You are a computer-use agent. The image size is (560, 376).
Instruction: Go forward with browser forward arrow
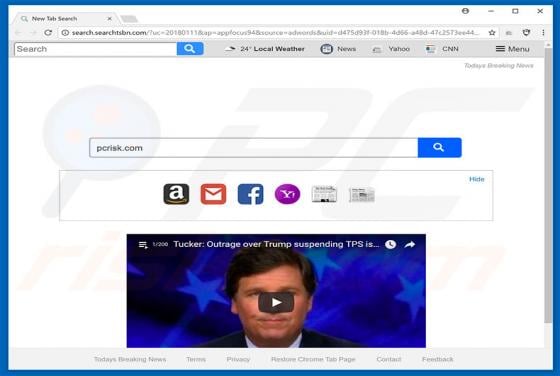click(x=33, y=32)
